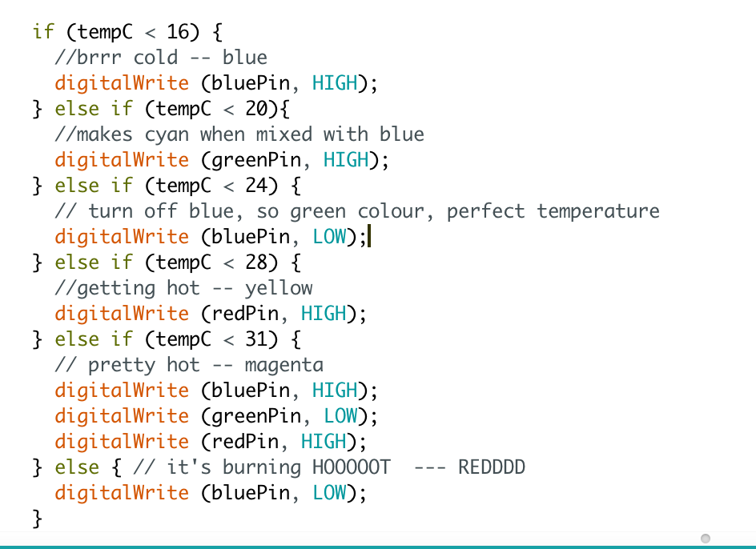This screenshot has width=756, height=549.
Task: Click the word 'REDDDD' in the comment
Action: pyautogui.click(x=491, y=467)
